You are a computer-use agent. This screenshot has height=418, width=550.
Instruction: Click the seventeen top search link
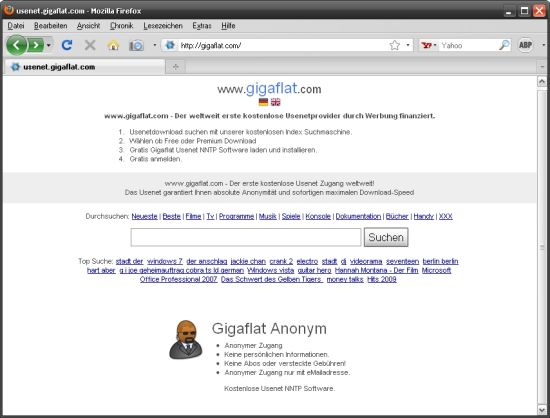[402, 261]
